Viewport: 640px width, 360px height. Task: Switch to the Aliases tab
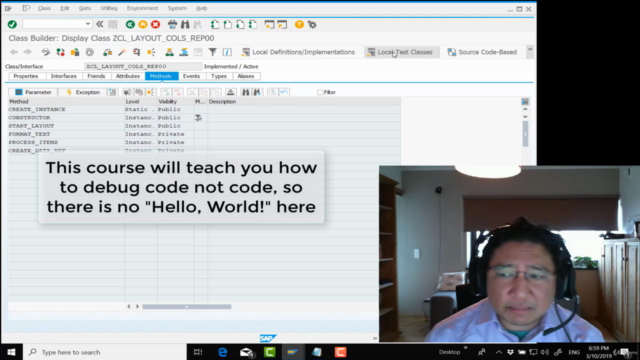coord(246,76)
